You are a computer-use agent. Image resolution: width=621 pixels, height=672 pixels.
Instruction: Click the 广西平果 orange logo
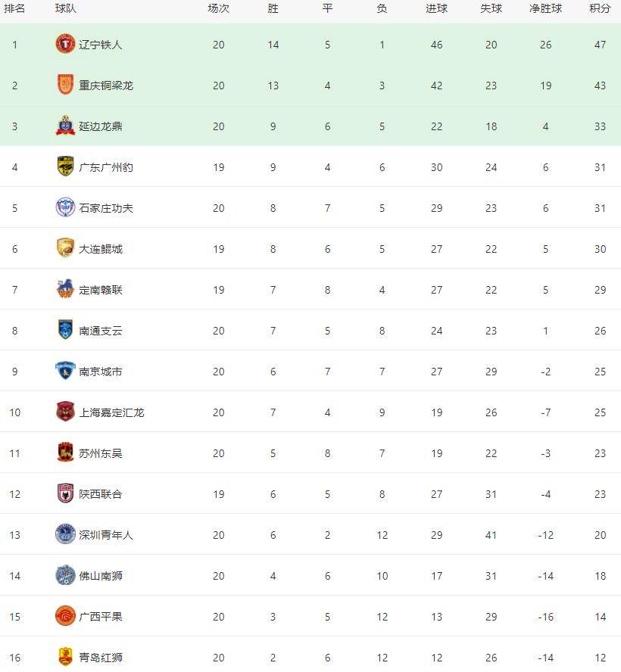point(65,616)
